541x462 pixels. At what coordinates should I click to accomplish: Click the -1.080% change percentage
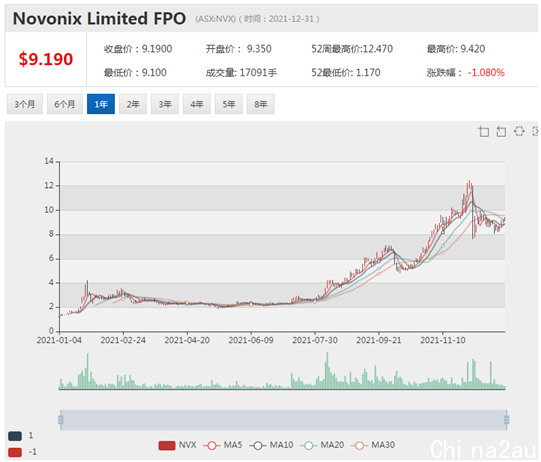[486, 73]
